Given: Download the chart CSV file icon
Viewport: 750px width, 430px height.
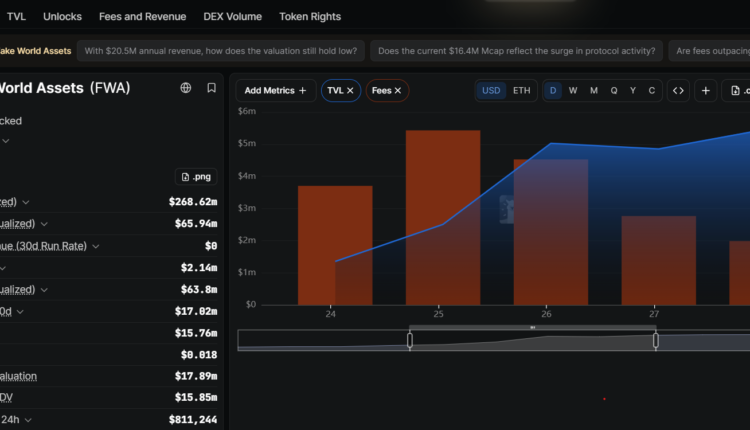Looking at the screenshot, I should [x=737, y=90].
